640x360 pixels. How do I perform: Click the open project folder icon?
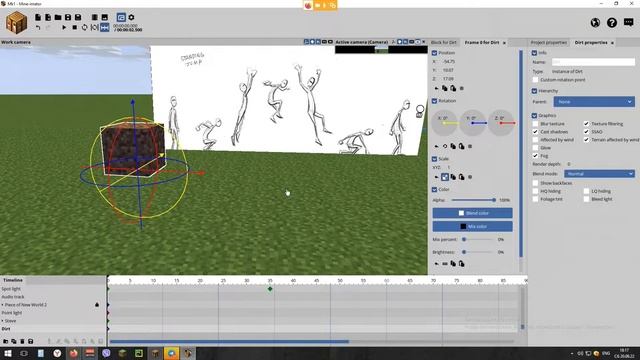pyautogui.click(x=58, y=17)
